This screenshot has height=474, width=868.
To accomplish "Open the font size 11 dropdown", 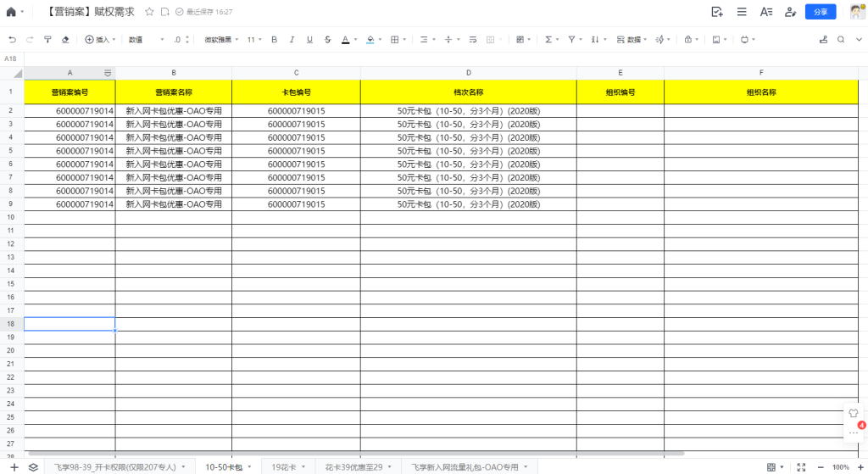I will point(254,40).
